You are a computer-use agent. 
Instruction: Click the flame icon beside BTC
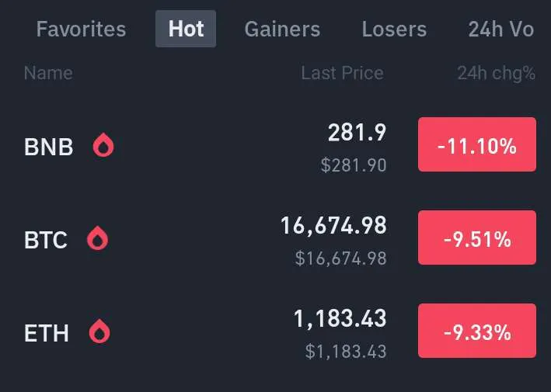[98, 238]
